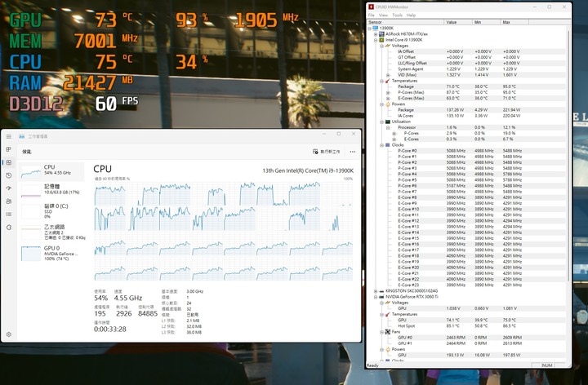Click voltage icon beside CPU Voltages node
The height and width of the screenshot is (385, 588).
click(x=387, y=46)
